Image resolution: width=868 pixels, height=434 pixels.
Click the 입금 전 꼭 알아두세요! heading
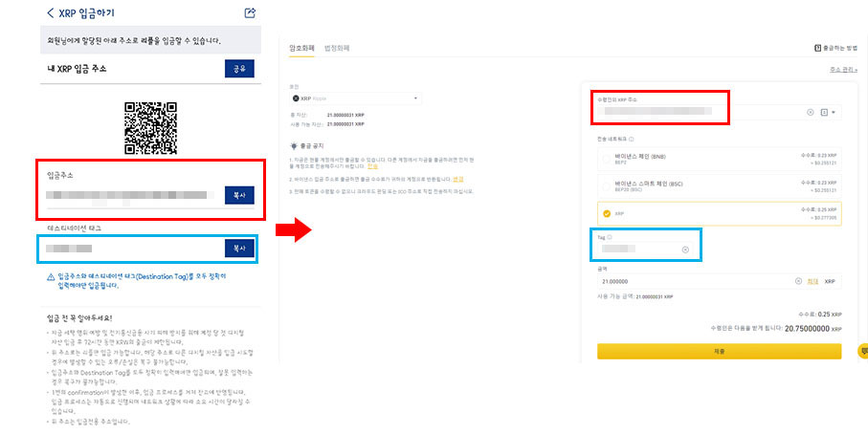(x=79, y=318)
